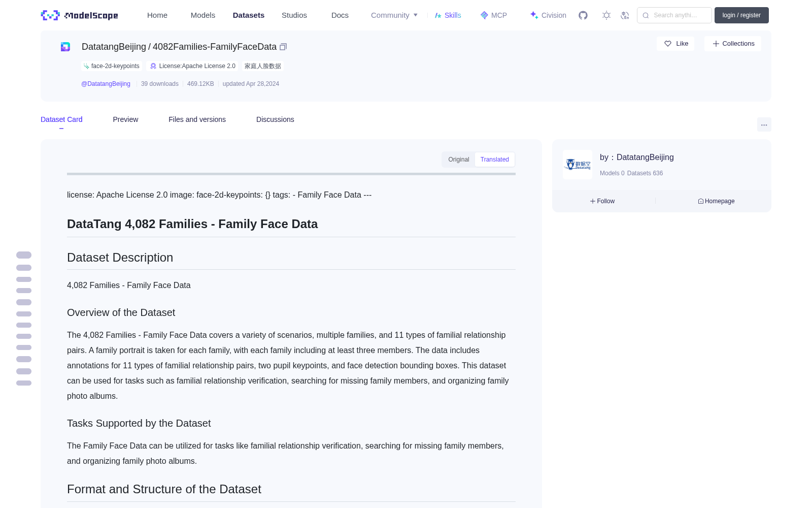The image size is (812, 508).
Task: Click the face-2d-keypoints tag
Action: tap(111, 66)
